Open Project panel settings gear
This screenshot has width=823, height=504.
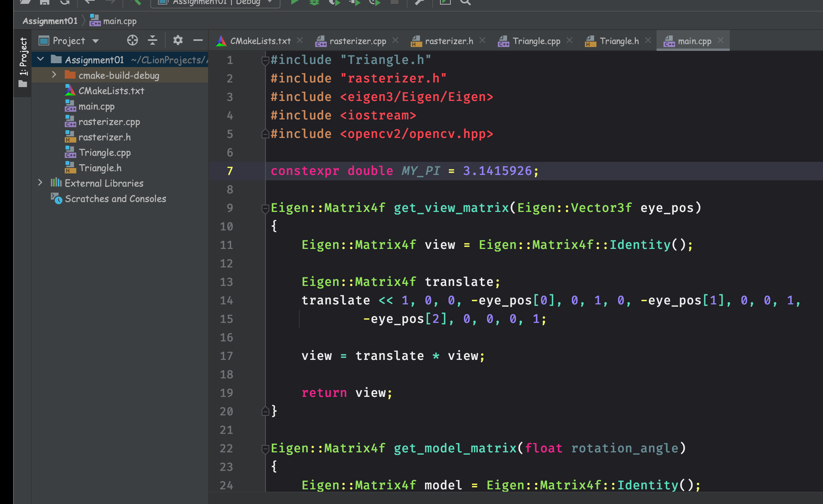click(x=178, y=40)
